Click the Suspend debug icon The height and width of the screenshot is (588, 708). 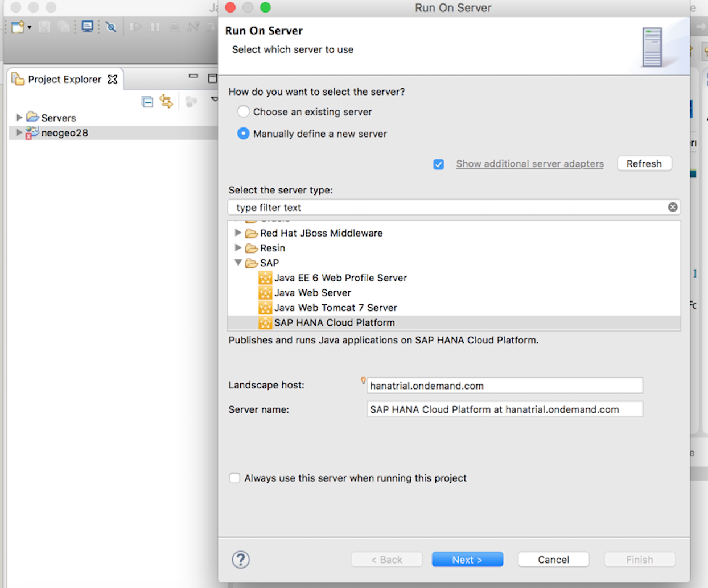coord(155,27)
